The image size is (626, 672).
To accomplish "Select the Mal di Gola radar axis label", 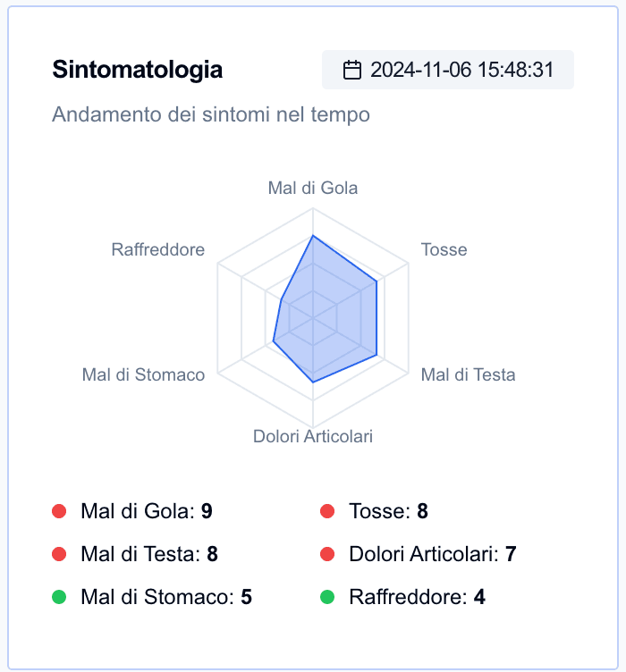I will (x=313, y=188).
